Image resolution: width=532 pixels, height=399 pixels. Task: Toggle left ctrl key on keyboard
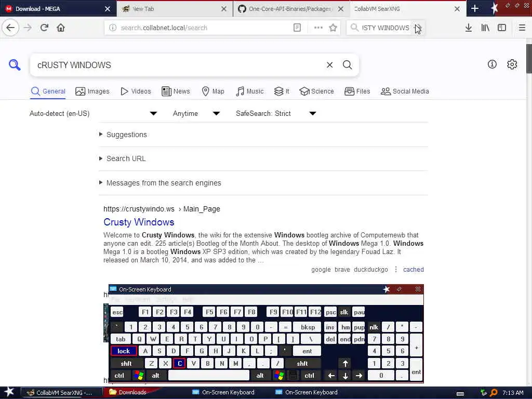[119, 375]
